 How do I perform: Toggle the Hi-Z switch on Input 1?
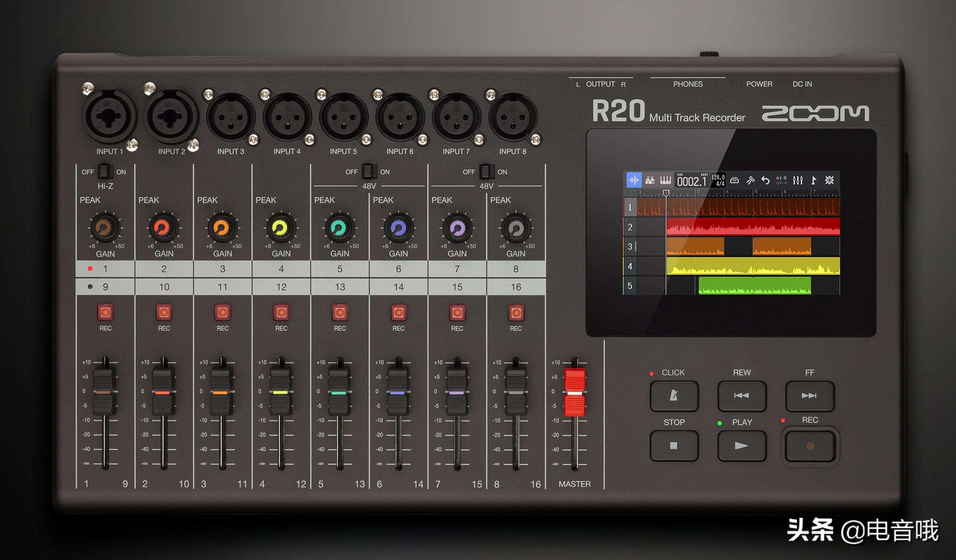(104, 171)
